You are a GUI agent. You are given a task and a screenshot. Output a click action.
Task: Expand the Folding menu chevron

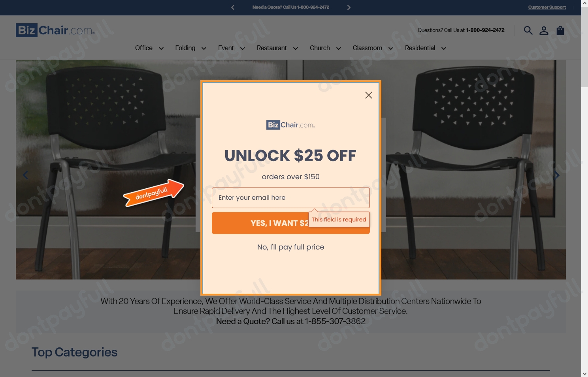pos(204,49)
